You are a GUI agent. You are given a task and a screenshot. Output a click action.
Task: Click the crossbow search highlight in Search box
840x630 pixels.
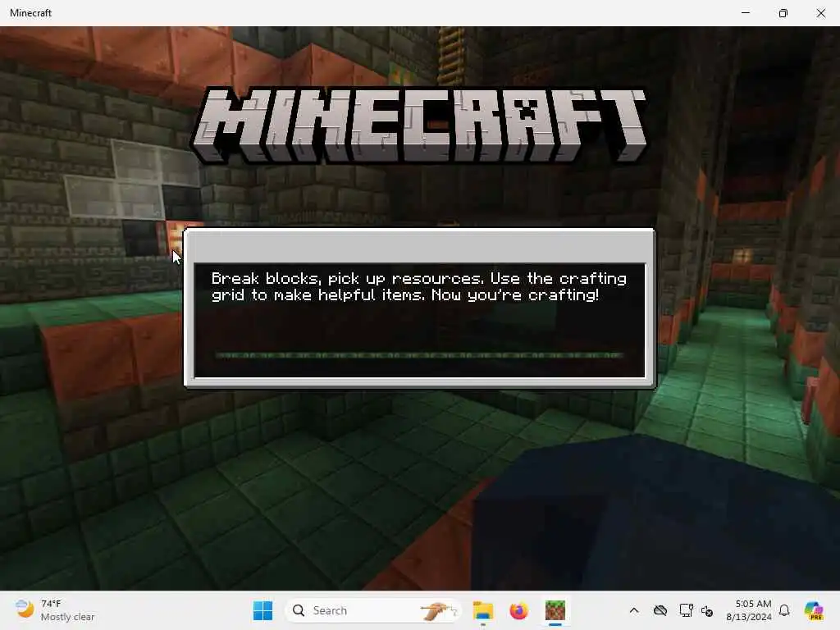tap(438, 610)
